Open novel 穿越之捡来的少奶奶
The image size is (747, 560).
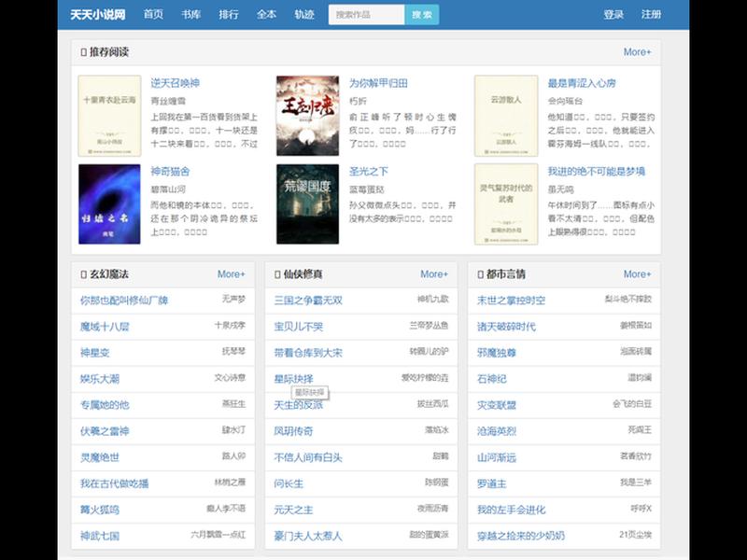pyautogui.click(x=521, y=536)
